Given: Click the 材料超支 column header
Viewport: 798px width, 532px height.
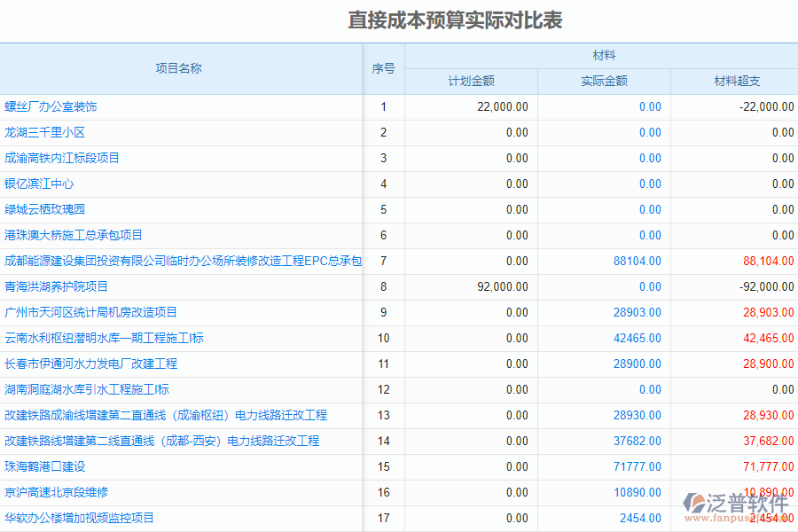Looking at the screenshot, I should tap(734, 80).
